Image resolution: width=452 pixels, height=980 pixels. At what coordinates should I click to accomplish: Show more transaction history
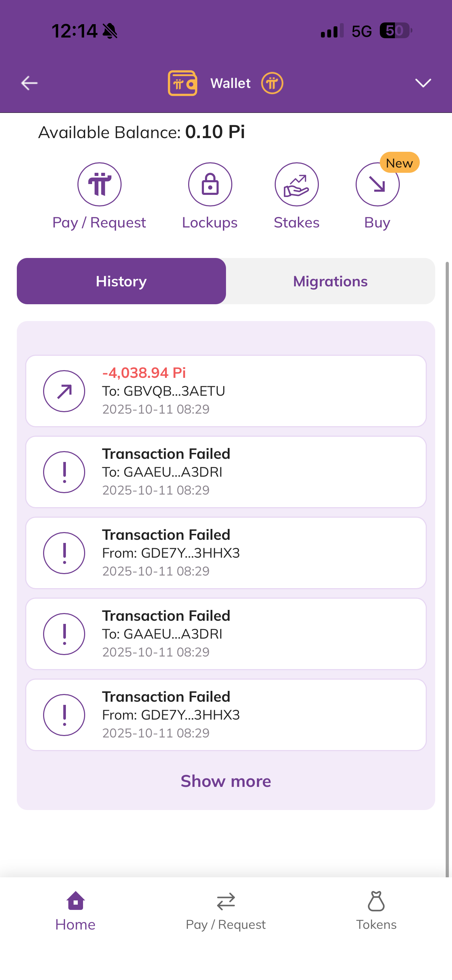click(x=226, y=781)
